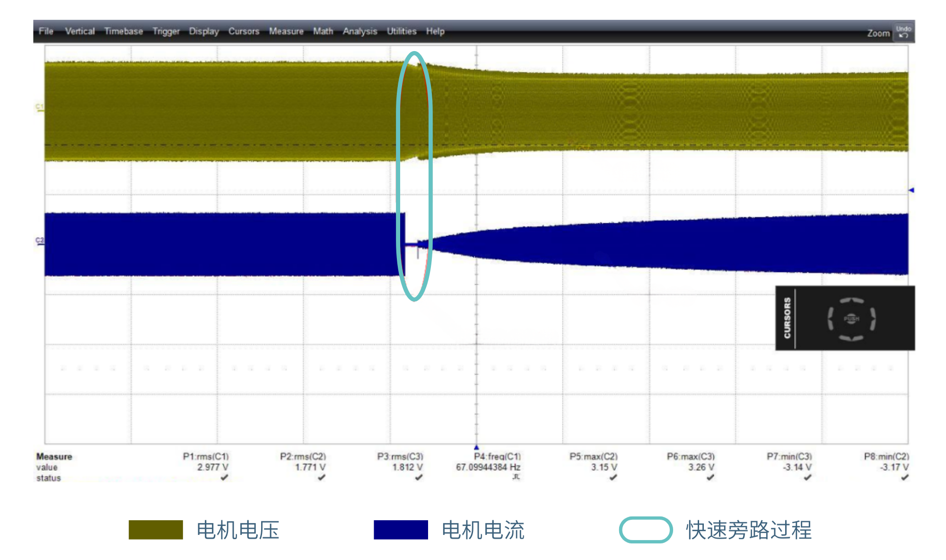This screenshot has height=560, width=946.
Task: Open the Analysis menu
Action: pyautogui.click(x=359, y=31)
